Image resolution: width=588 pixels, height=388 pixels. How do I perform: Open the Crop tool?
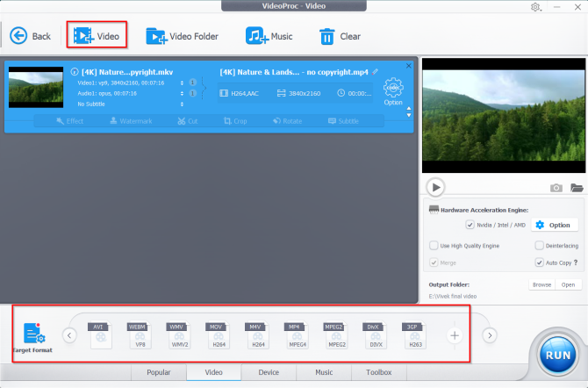pos(235,121)
